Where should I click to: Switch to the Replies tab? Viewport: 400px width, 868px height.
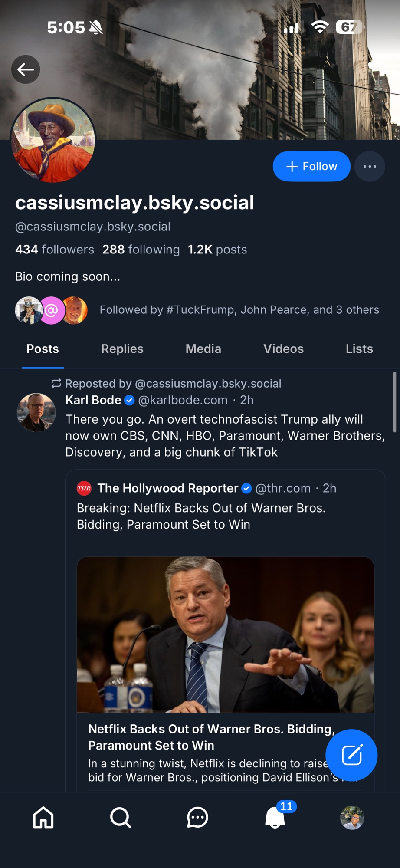[x=122, y=349]
